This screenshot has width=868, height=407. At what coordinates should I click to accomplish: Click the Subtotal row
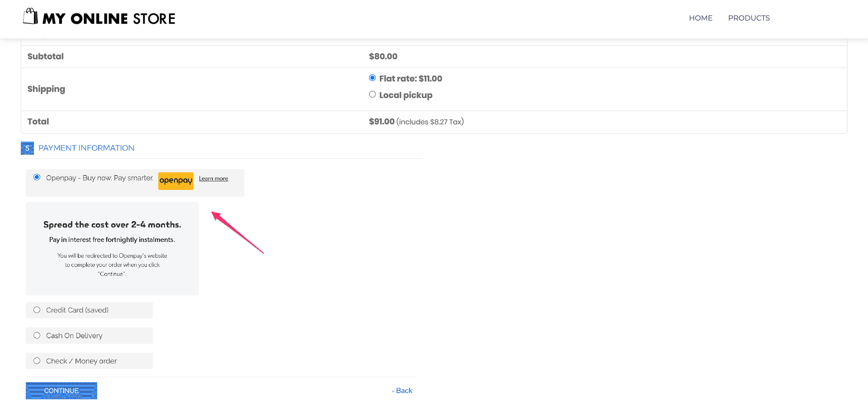click(45, 56)
